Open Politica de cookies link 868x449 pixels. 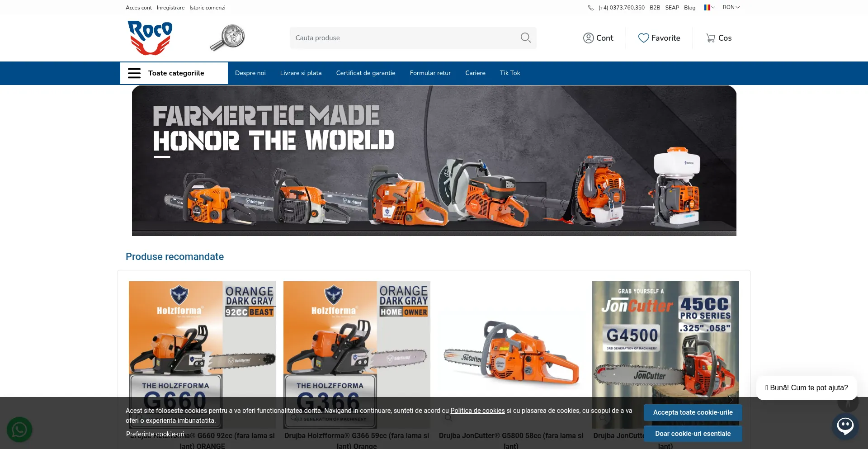point(477,411)
